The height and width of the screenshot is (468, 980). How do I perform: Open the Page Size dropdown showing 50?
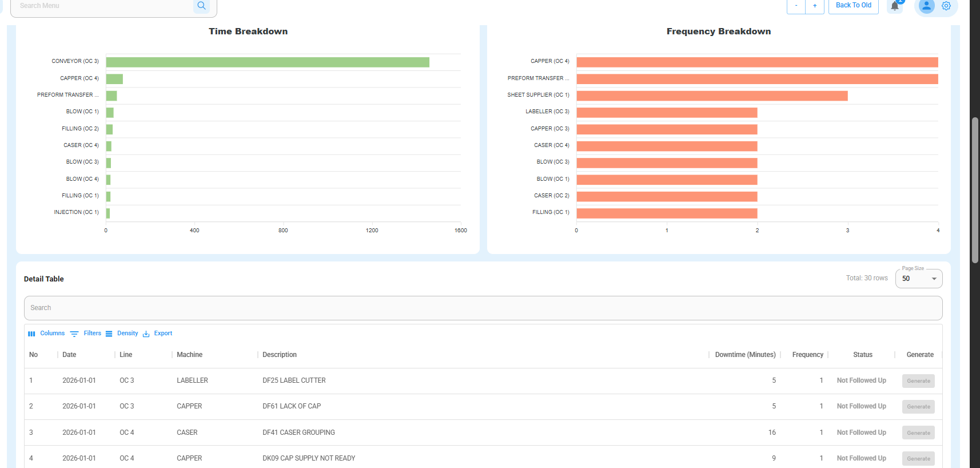pos(919,279)
